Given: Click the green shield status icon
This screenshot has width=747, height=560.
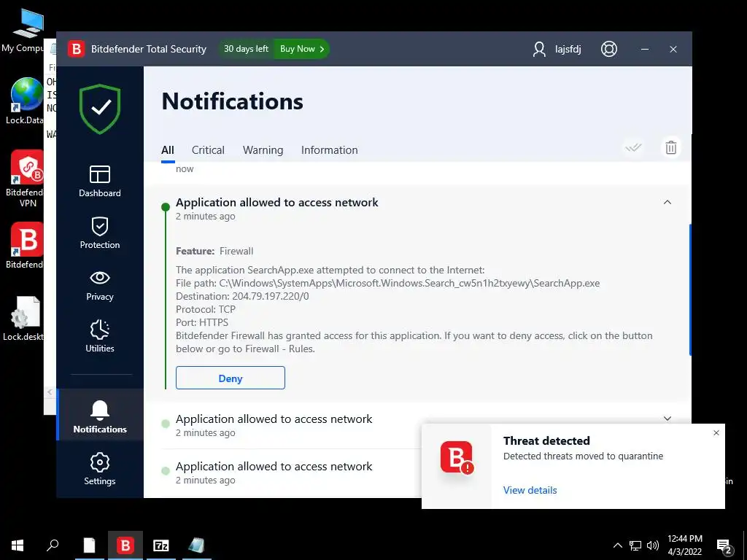Looking at the screenshot, I should point(100,109).
